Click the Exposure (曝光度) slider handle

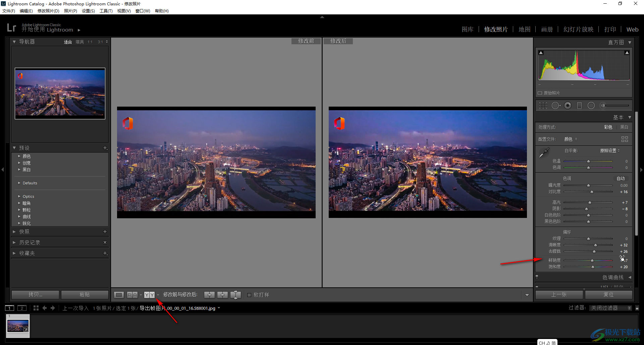pos(588,185)
